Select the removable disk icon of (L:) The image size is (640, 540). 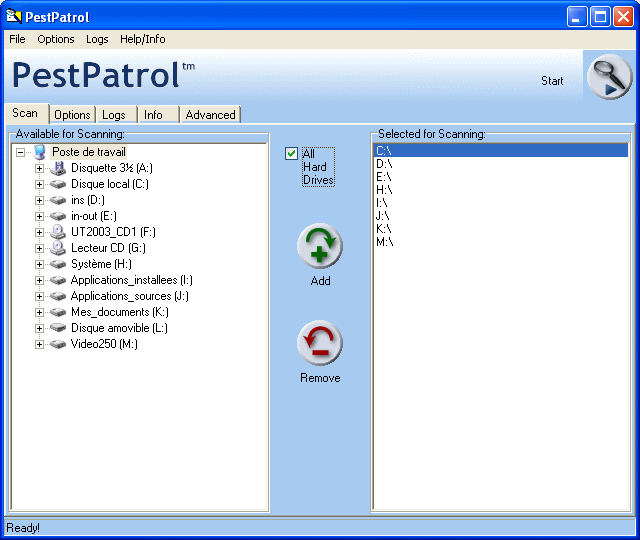pyautogui.click(x=58, y=328)
